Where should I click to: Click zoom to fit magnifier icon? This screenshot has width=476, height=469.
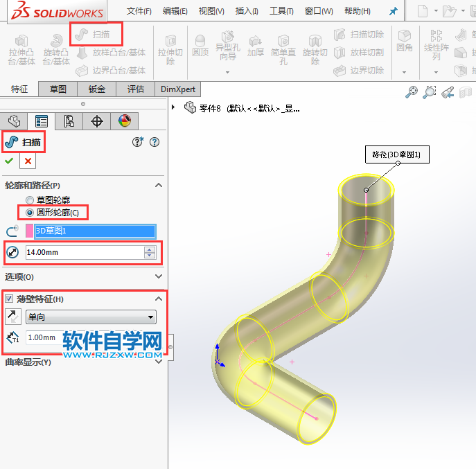(x=412, y=91)
